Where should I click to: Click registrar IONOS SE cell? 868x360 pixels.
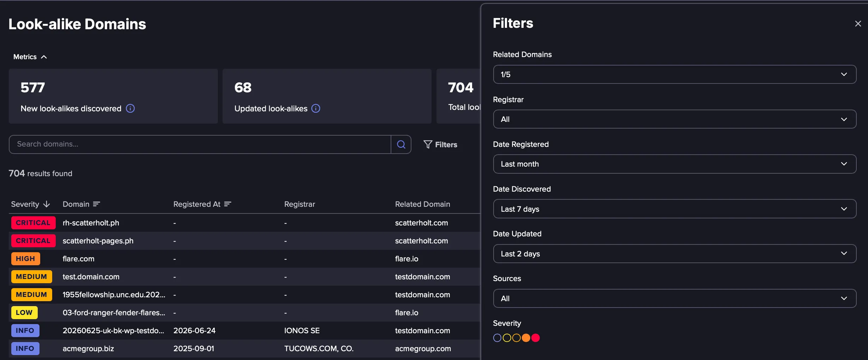[x=302, y=331]
